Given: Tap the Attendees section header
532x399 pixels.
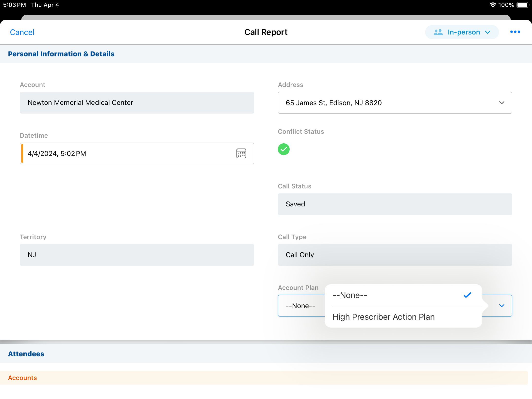Looking at the screenshot, I should 26,354.
